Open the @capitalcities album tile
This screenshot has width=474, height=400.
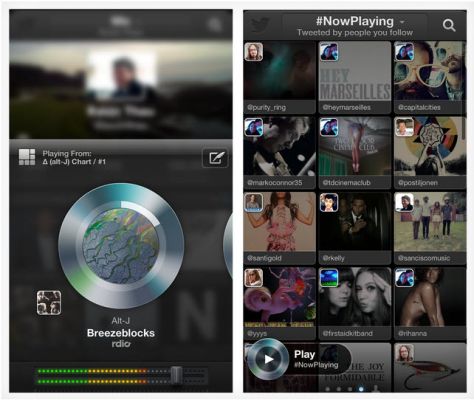(x=430, y=77)
